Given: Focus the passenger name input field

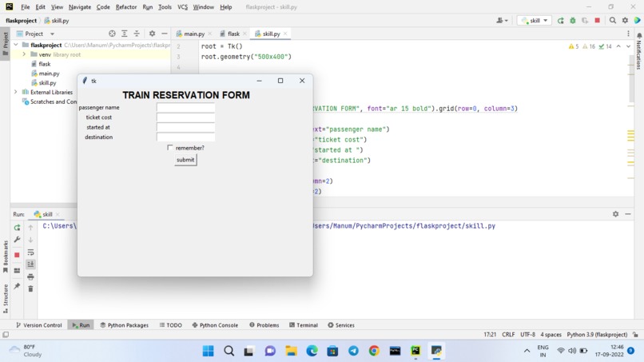Looking at the screenshot, I should 185,108.
